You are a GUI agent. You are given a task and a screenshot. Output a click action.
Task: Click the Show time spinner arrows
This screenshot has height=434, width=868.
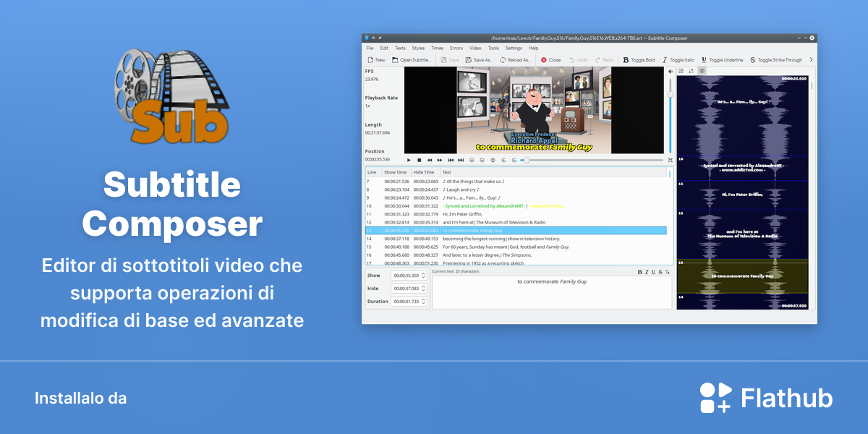(424, 276)
